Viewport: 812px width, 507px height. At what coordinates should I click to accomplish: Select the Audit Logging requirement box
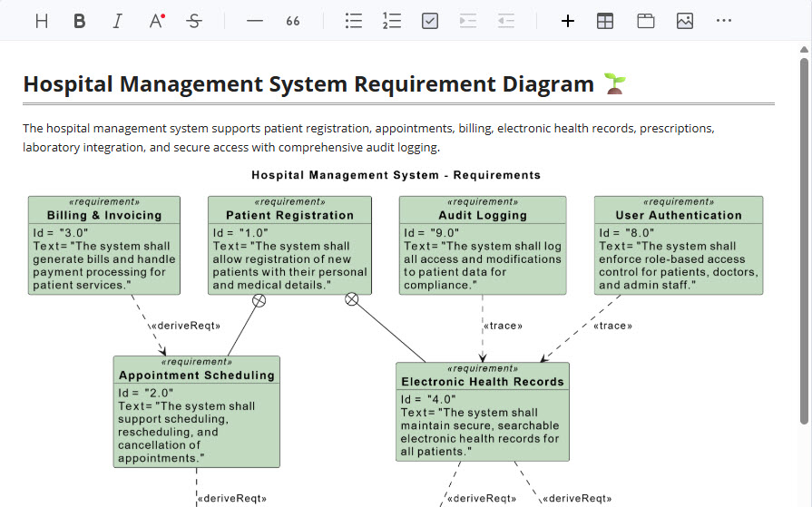(483, 246)
